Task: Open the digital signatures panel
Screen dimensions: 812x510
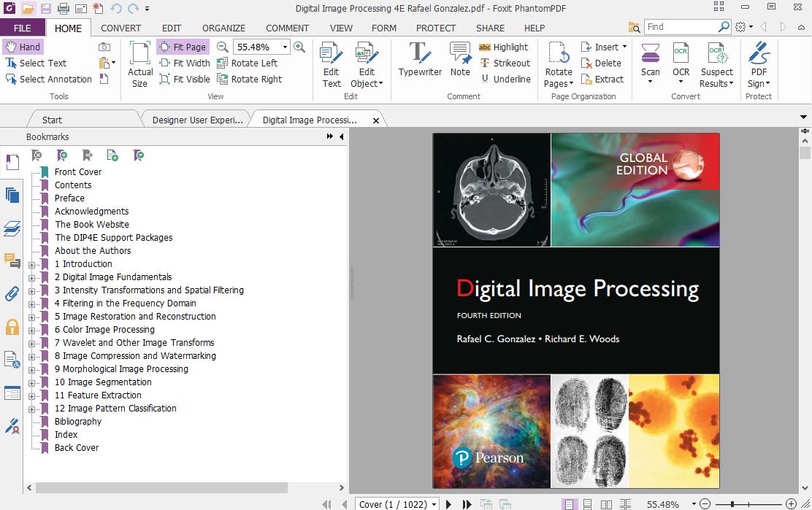Action: [x=12, y=426]
